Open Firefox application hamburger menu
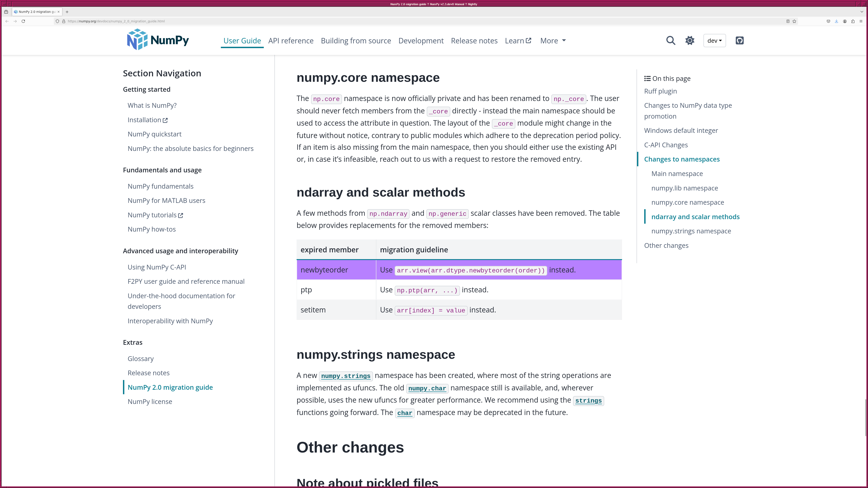Screen dimensions: 868x488 click(861, 21)
